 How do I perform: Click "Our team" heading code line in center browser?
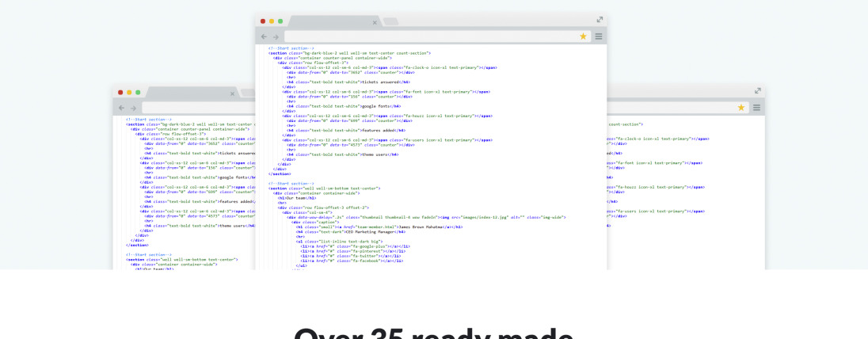pos(287,198)
